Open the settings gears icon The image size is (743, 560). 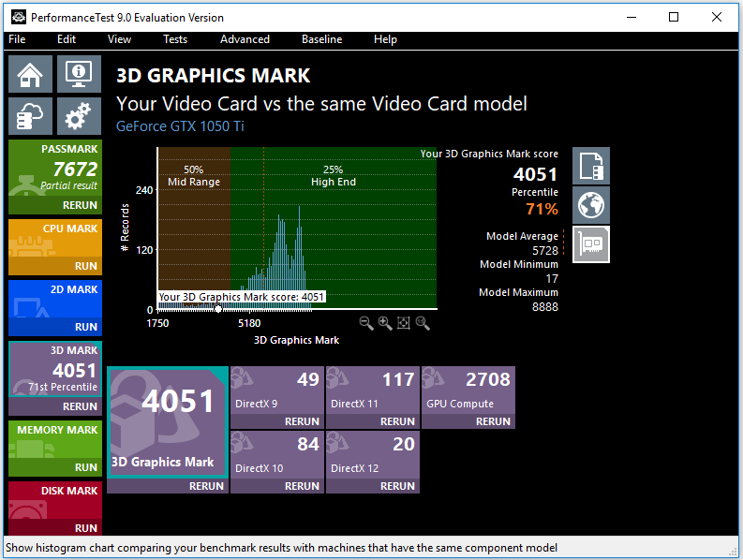pyautogui.click(x=79, y=116)
